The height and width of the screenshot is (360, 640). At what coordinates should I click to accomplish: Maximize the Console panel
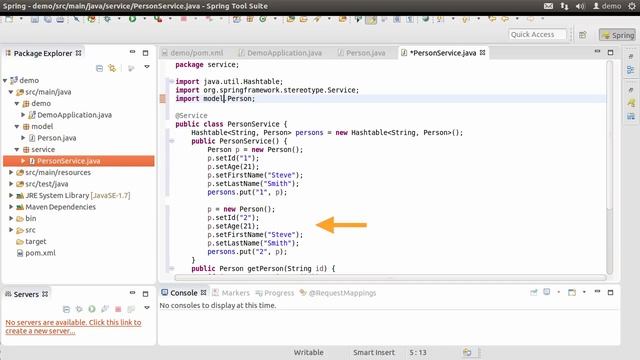coord(610,293)
